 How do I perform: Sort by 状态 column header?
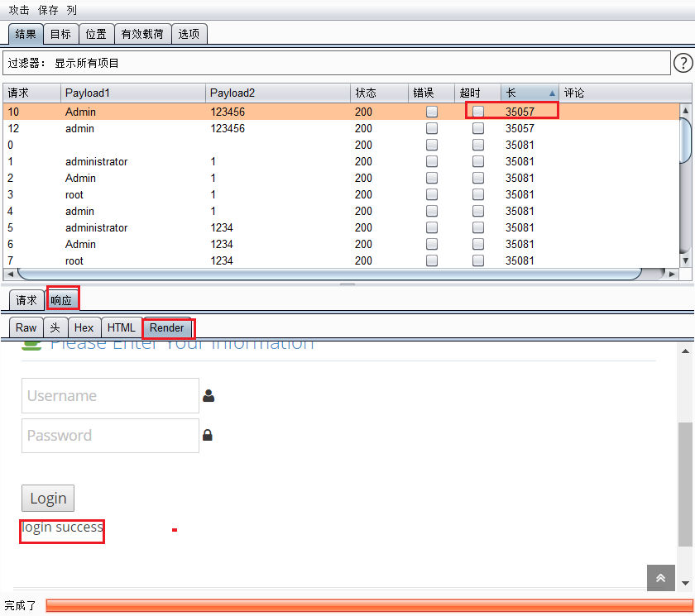[380, 93]
